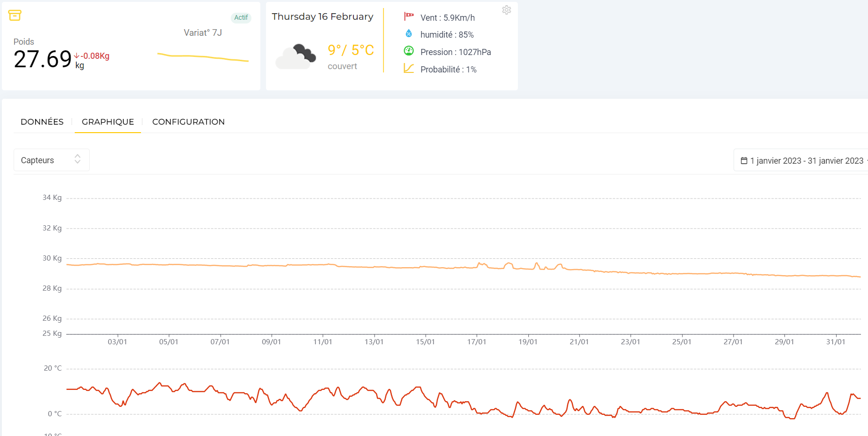The width and height of the screenshot is (868, 436).
Task: Click the couvert weather description
Action: tap(342, 66)
